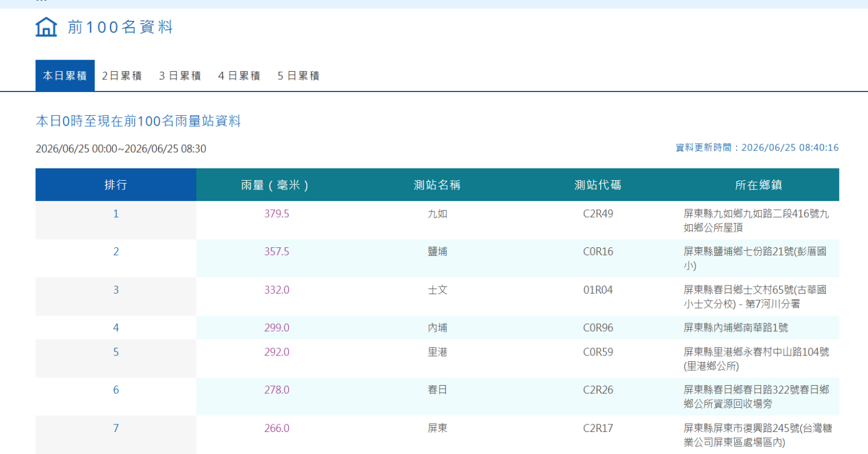Image resolution: width=868 pixels, height=454 pixels.
Task: Click the 所在鄉鎮 column header
Action: coord(759,185)
